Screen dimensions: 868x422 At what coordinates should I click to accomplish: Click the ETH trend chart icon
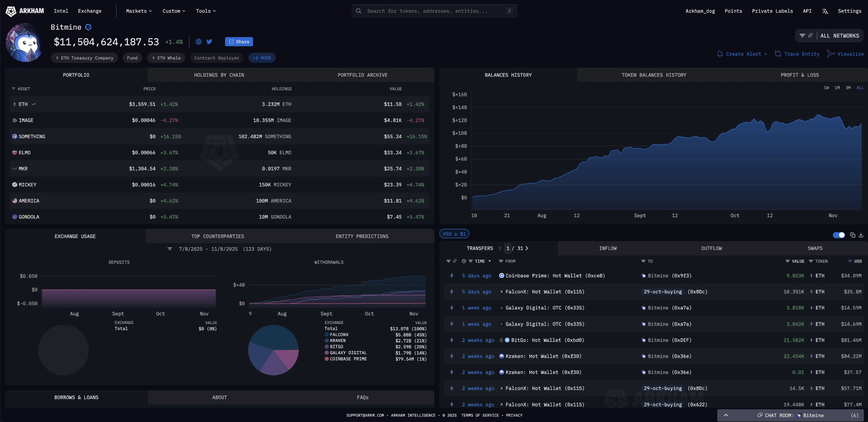[x=33, y=104]
